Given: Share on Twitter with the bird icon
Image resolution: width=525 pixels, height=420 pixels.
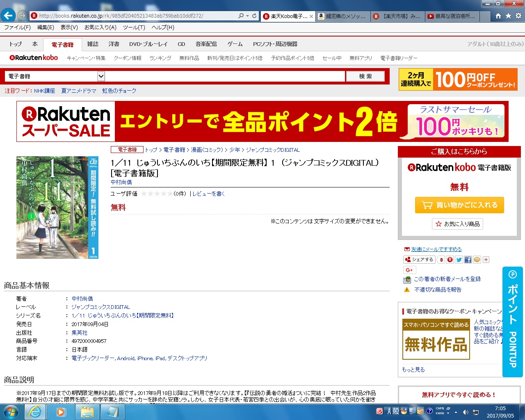Looking at the screenshot, I should pos(459,260).
